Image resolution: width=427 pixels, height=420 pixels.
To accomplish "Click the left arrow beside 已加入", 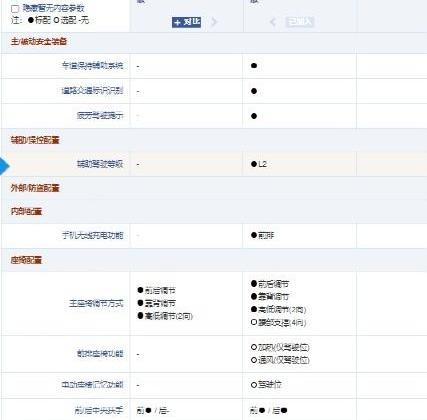I will (x=273, y=22).
